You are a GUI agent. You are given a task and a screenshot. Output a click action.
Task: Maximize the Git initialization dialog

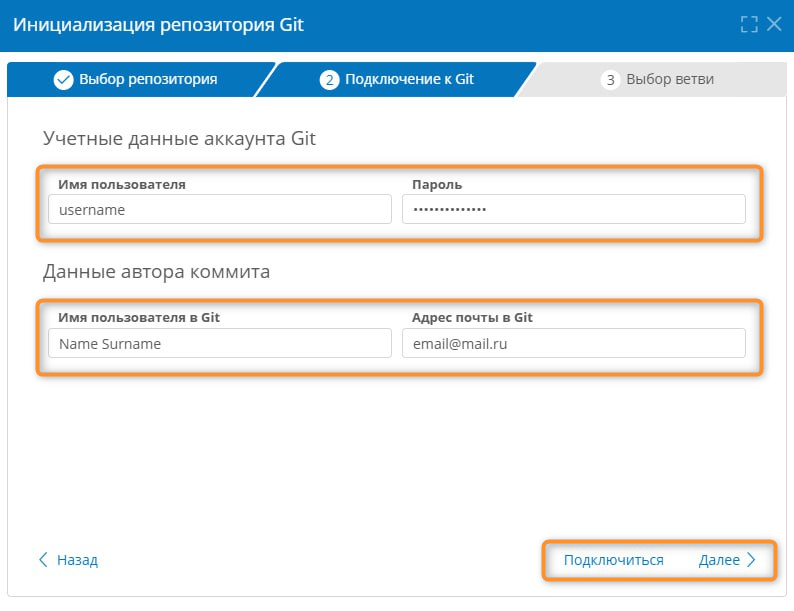pyautogui.click(x=749, y=24)
